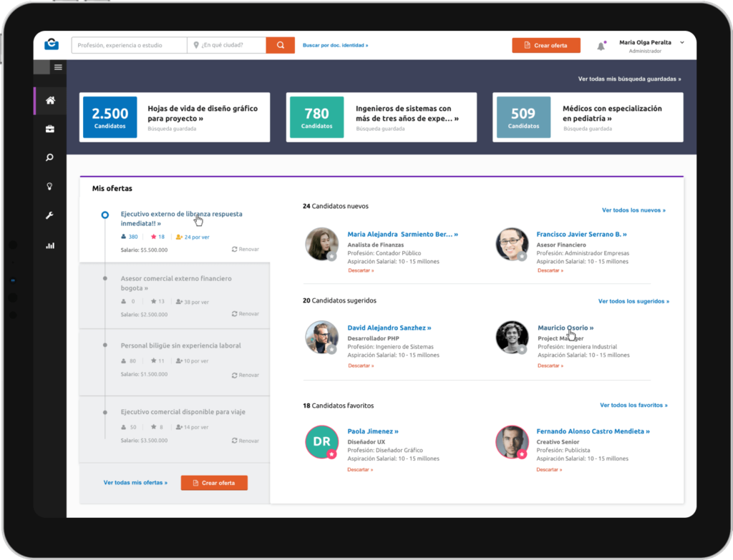Open Ver todas mis ofertas link

[135, 483]
